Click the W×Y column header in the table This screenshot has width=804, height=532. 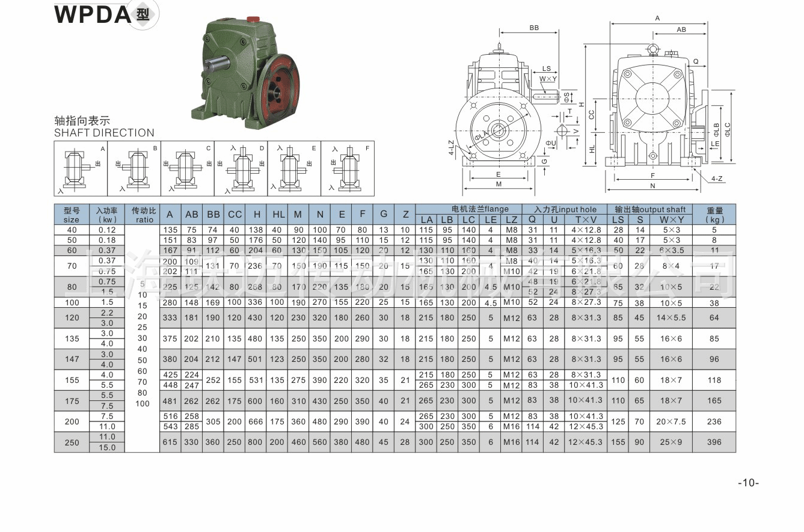[x=672, y=219]
